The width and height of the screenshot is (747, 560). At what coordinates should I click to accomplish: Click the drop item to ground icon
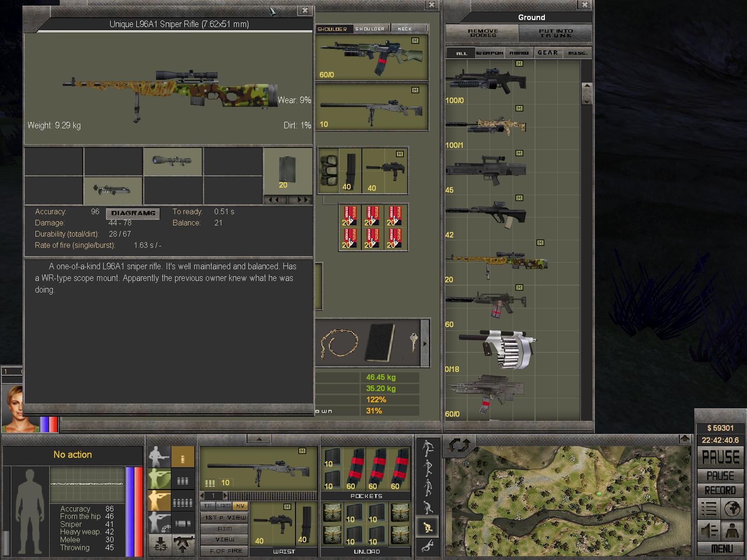(160, 545)
